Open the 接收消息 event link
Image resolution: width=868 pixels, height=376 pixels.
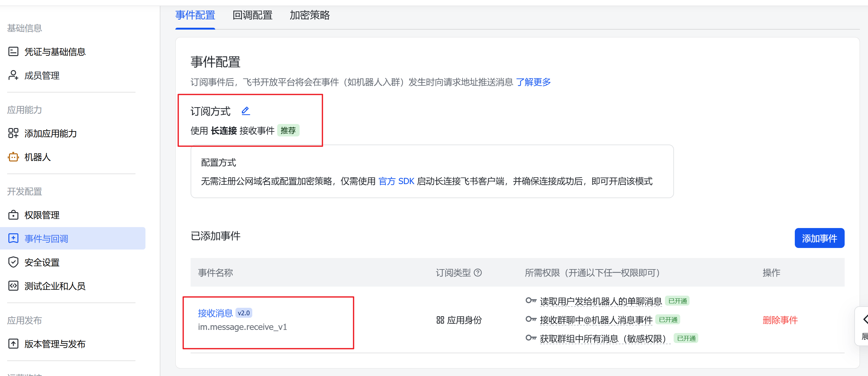(x=215, y=313)
